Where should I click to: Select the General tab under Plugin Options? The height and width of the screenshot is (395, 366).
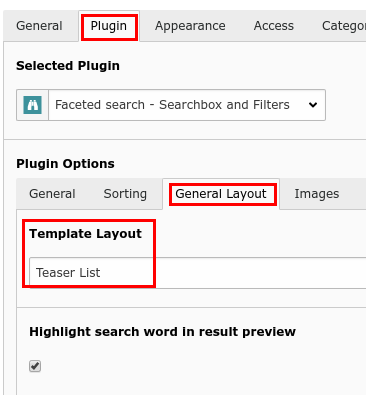tap(52, 194)
